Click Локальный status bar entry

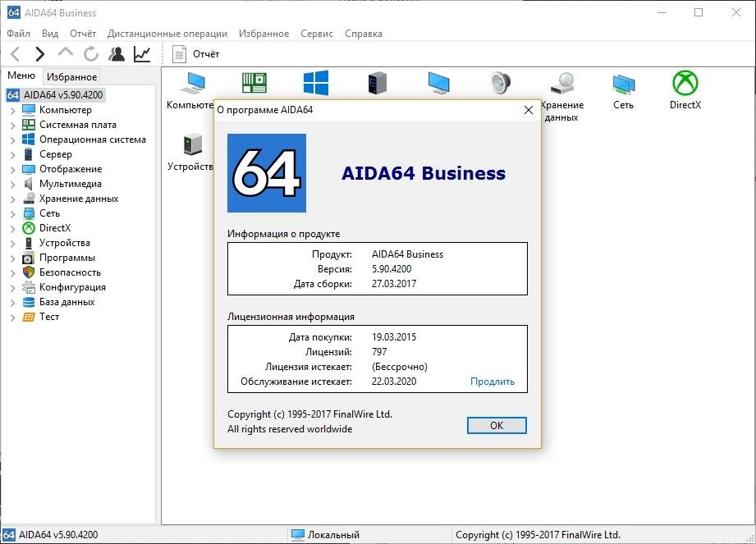click(333, 535)
